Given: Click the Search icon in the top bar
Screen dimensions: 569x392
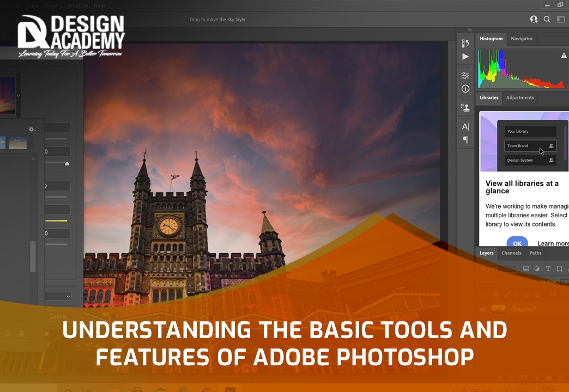Looking at the screenshot, I should pyautogui.click(x=547, y=19).
